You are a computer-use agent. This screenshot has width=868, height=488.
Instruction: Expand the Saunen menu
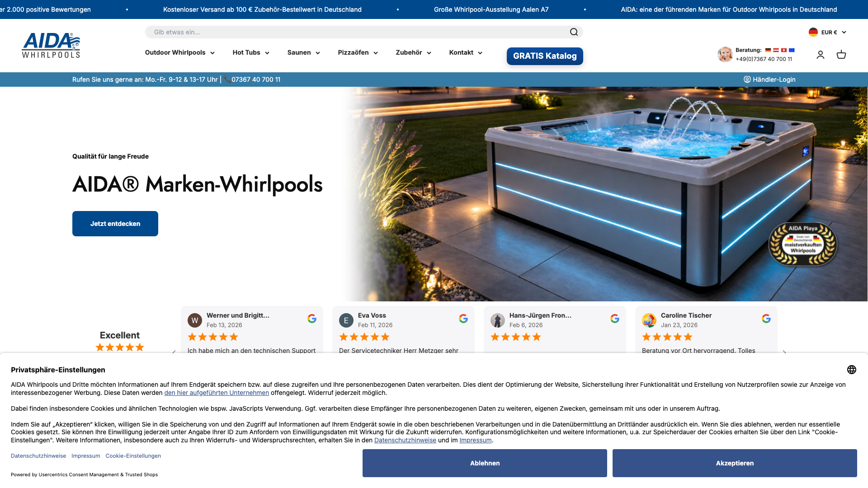(304, 52)
